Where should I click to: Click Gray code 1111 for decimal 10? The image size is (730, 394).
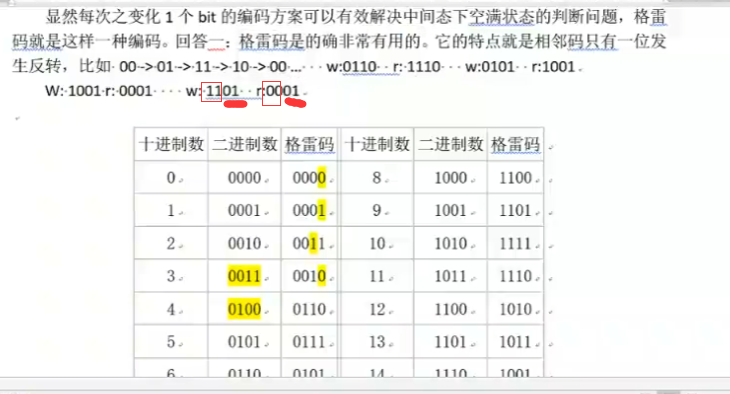[x=515, y=244]
